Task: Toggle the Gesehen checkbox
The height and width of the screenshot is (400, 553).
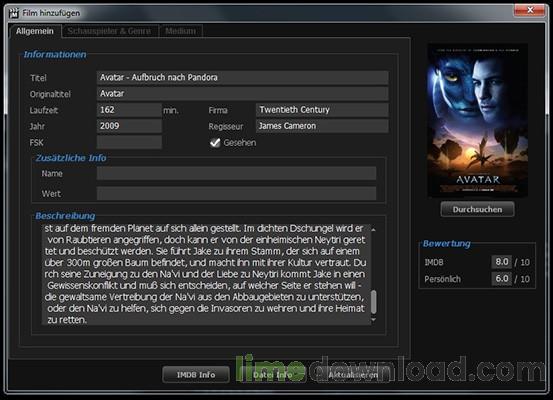Action: pyautogui.click(x=215, y=143)
